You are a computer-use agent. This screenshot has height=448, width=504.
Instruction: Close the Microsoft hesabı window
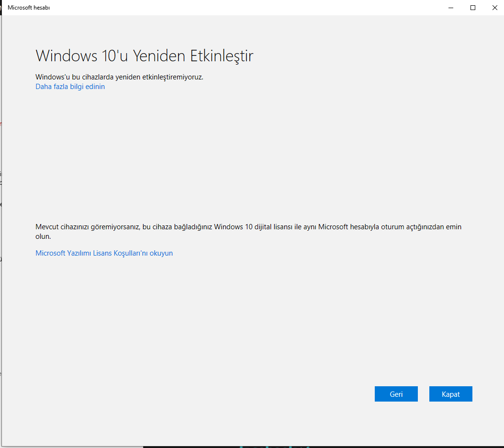click(495, 8)
